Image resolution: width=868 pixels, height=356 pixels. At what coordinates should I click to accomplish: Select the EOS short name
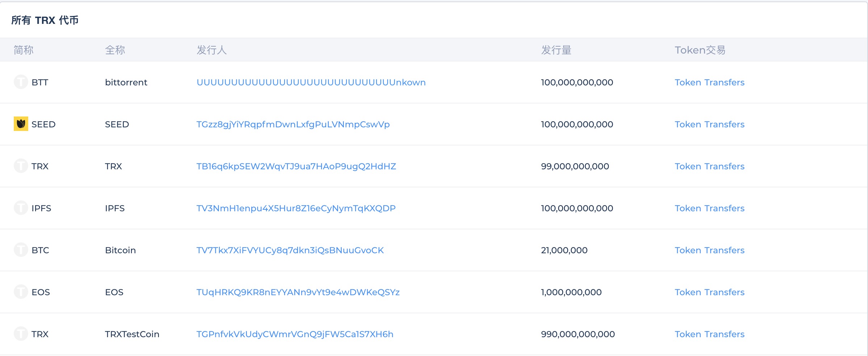coord(41,292)
